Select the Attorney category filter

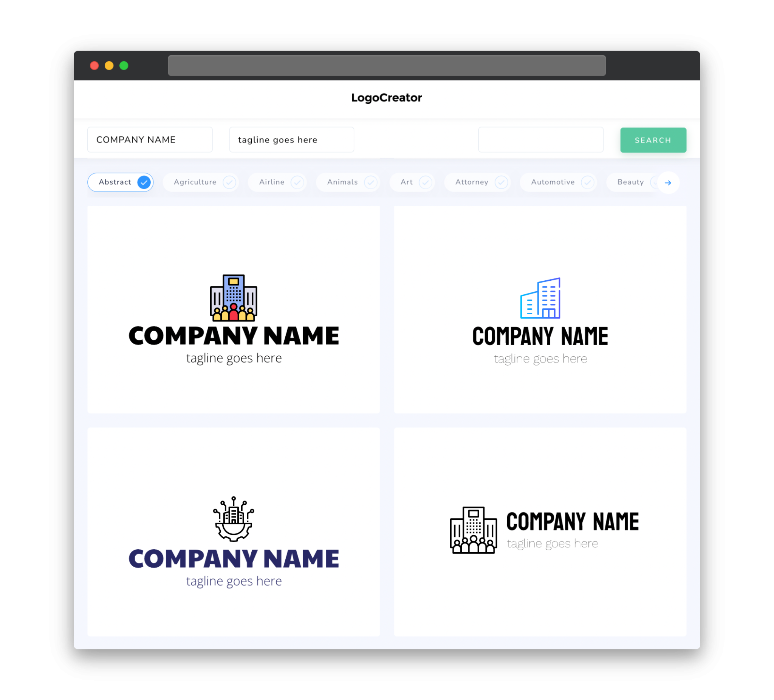[x=479, y=182]
